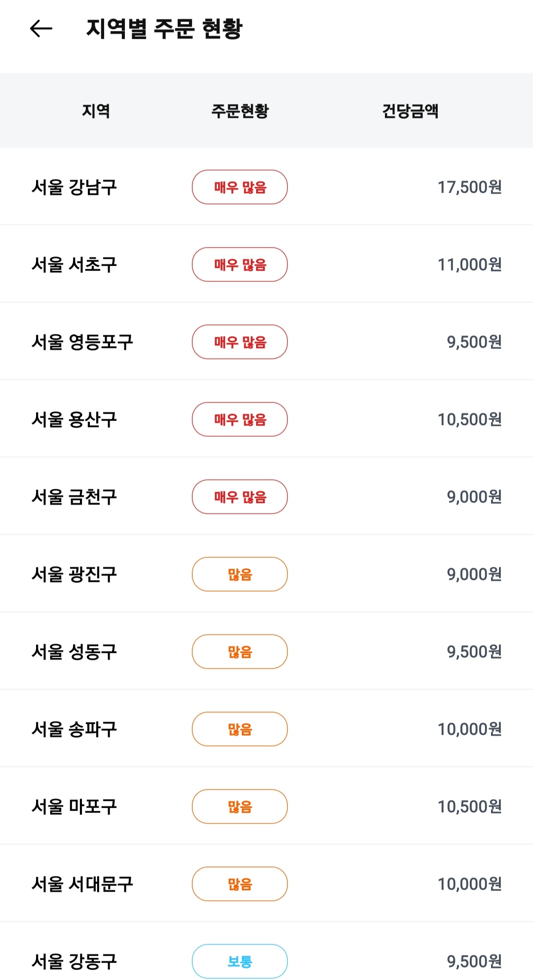Tap 많음 badge for 광진구
533x980 pixels.
click(240, 575)
